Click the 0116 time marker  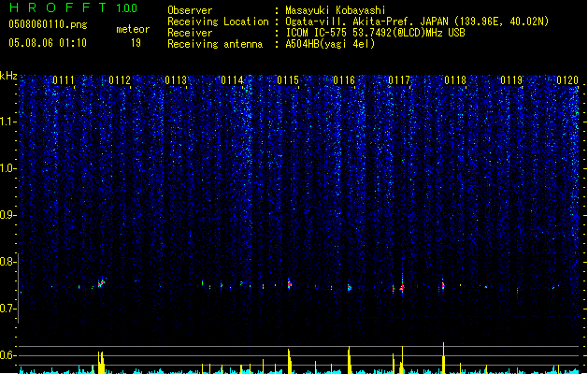344,80
